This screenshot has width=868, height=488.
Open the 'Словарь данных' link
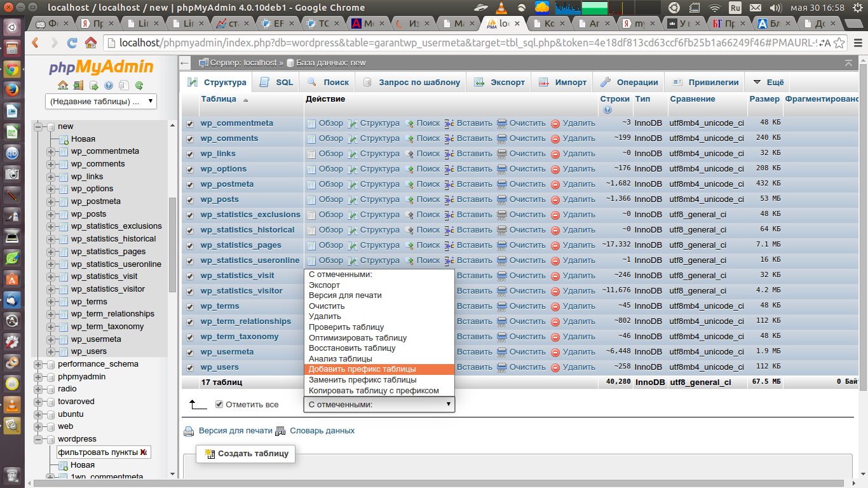click(x=322, y=431)
